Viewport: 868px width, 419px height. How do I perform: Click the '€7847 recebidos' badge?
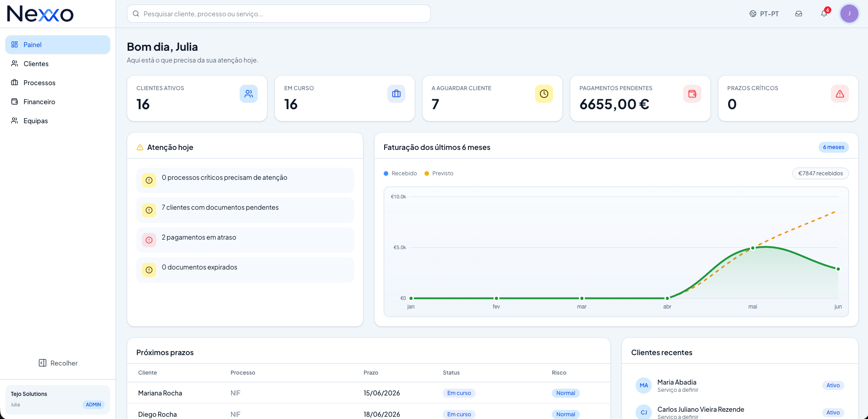[x=820, y=173]
